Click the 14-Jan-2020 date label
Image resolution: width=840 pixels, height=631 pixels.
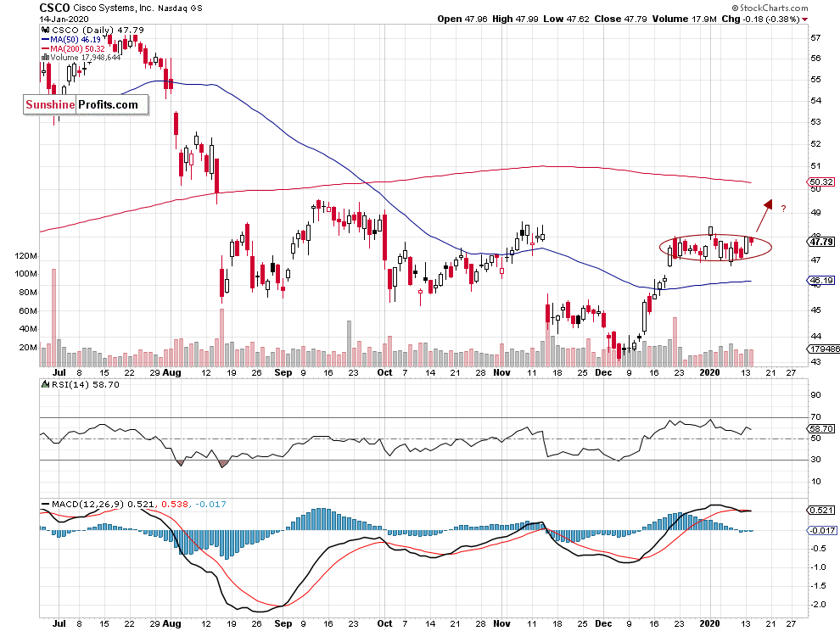click(x=64, y=20)
